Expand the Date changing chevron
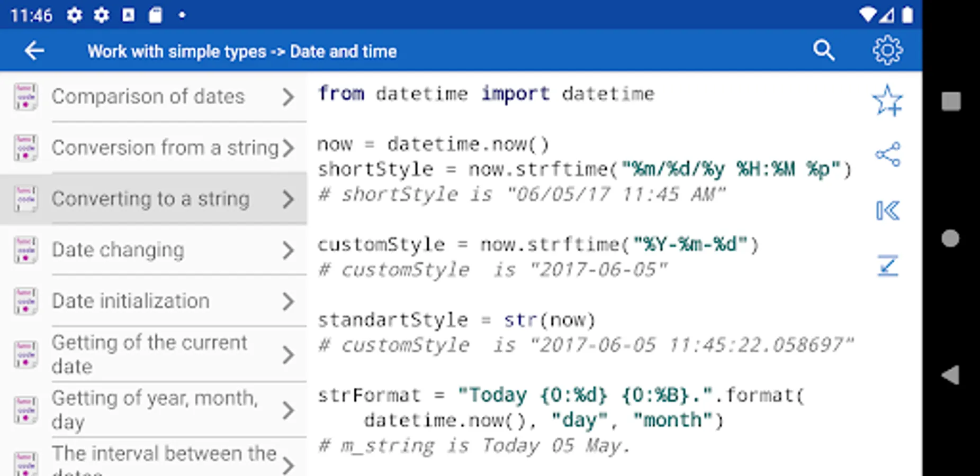 287,250
